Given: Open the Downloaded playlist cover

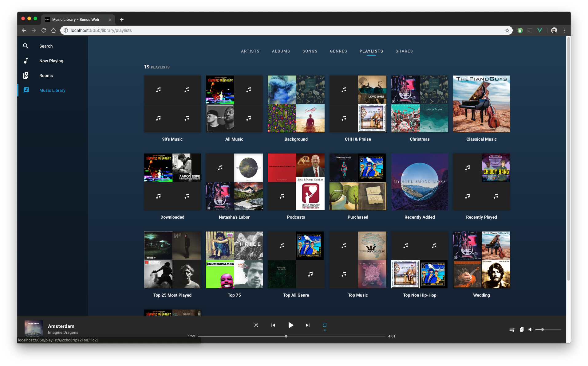Looking at the screenshot, I should [172, 182].
